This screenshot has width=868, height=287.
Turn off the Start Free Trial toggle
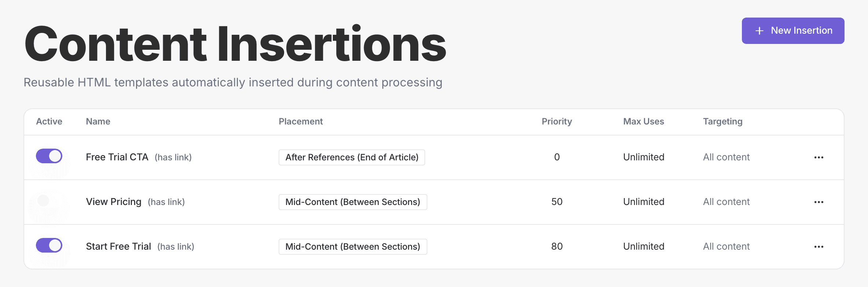tap(49, 246)
